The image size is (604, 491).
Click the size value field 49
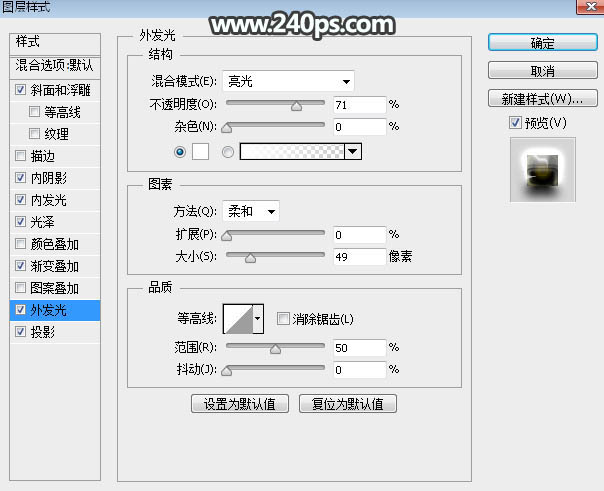click(359, 256)
